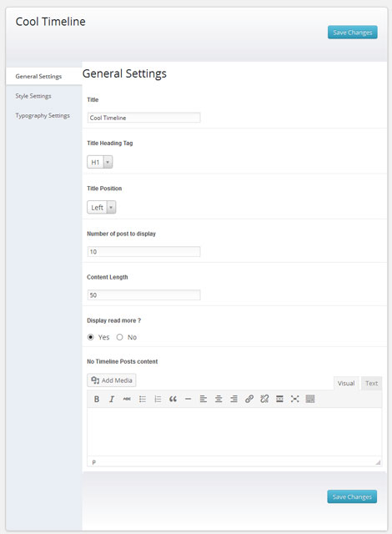This screenshot has width=392, height=534.
Task: Click the top Save Changes button
Action: tap(353, 33)
